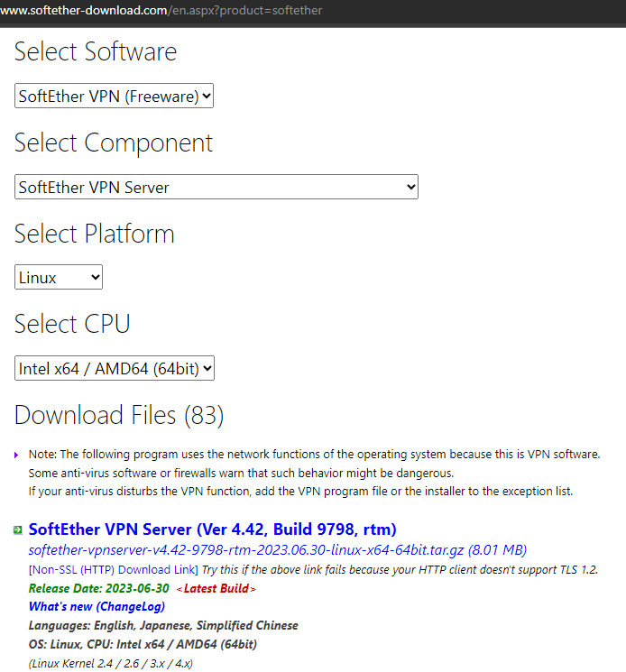Open the What's new (ChangeLog) link
Image resolution: width=626 pixels, height=672 pixels.
(x=97, y=607)
